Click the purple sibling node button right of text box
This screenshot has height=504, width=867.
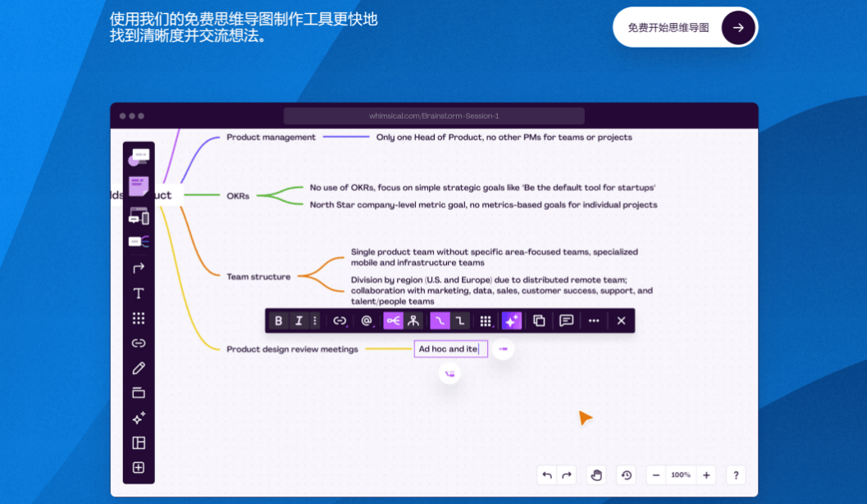pos(503,349)
